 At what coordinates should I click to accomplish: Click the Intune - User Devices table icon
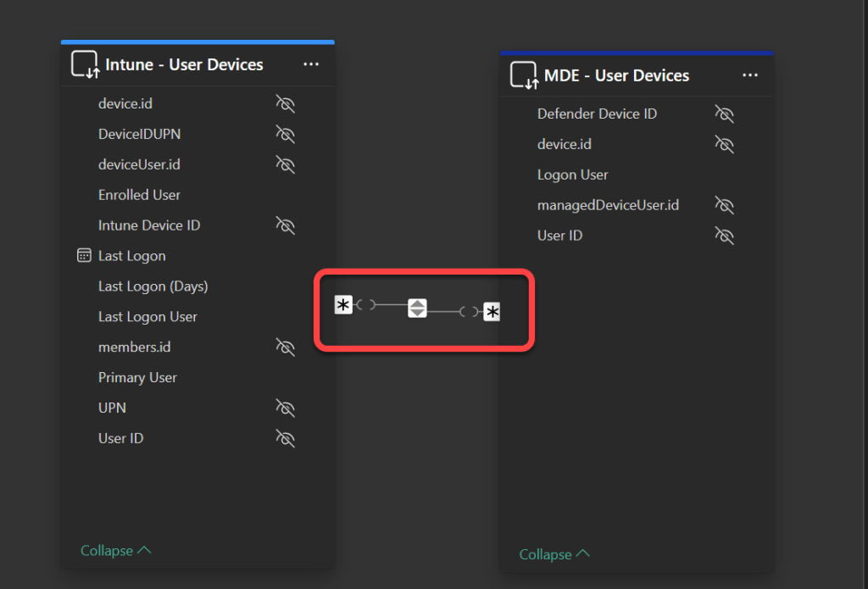click(x=86, y=64)
